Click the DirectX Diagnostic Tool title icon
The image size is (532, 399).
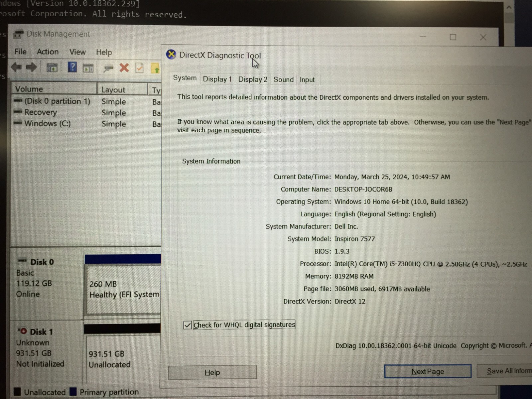171,54
